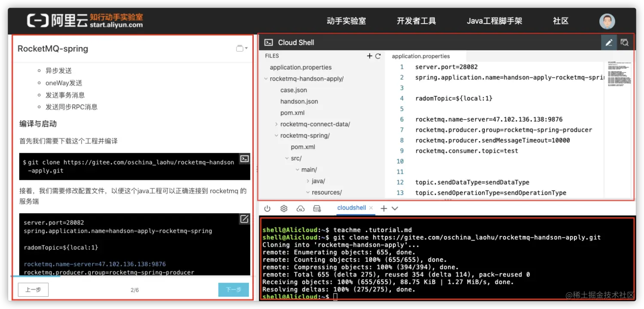The height and width of the screenshot is (309, 644).
Task: Open the tutorial outline menu icon
Action: coord(242,48)
